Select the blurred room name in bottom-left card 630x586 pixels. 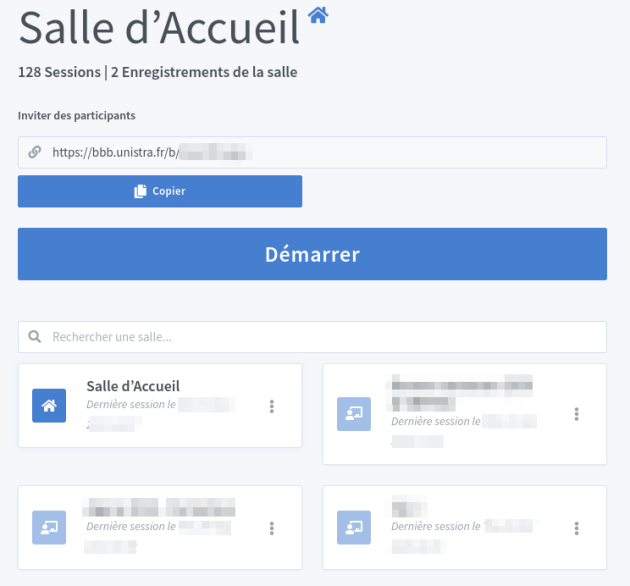(x=159, y=507)
